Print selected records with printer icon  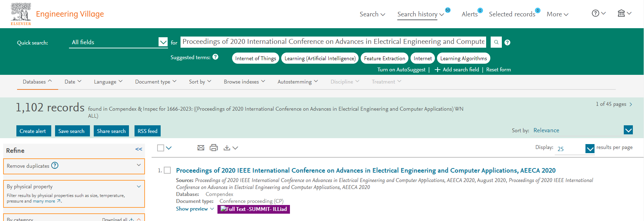(x=214, y=148)
